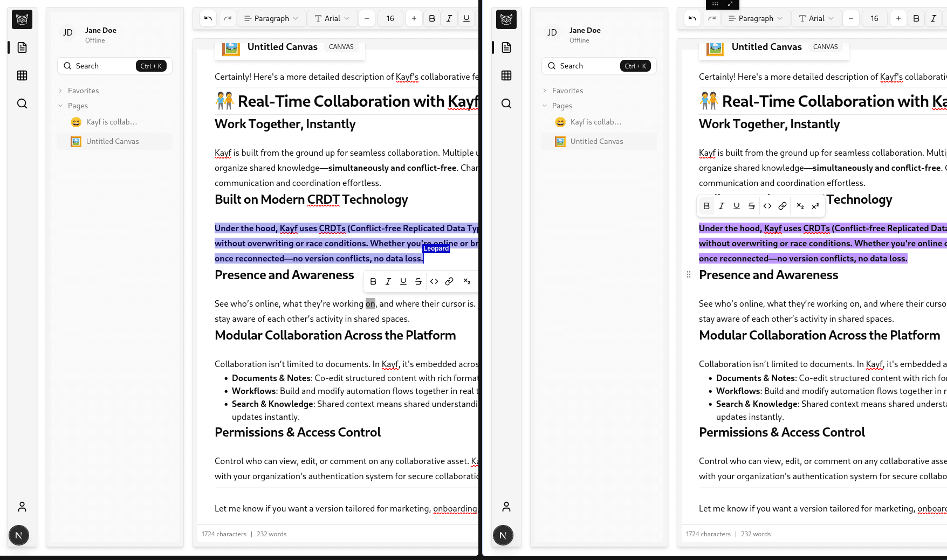Open Arial font dropdown in right window
The width and height of the screenshot is (947, 560).
816,18
